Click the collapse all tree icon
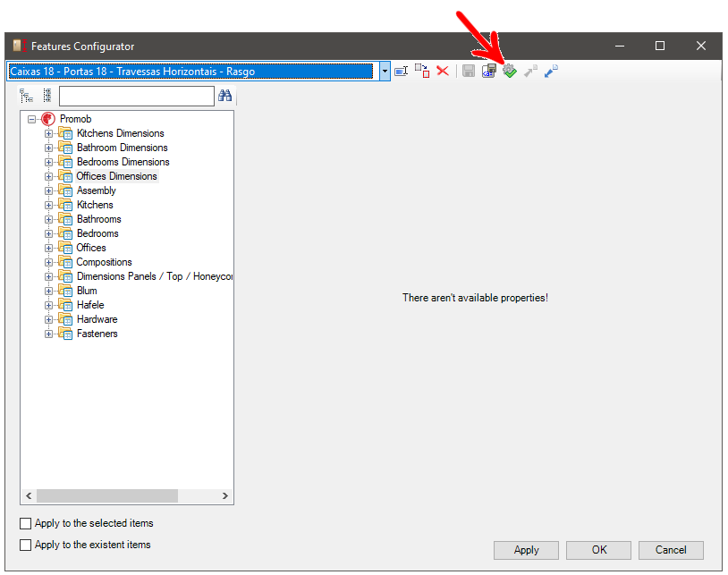This screenshot has height=575, width=728. tap(47, 96)
